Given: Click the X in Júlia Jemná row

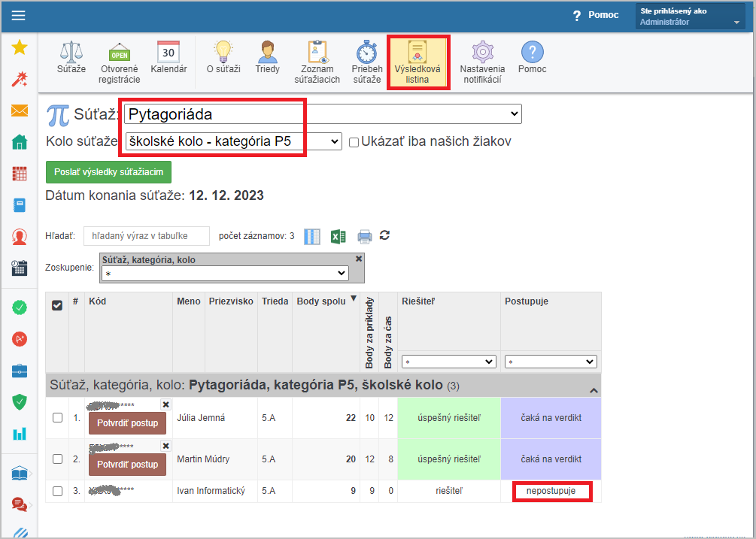Looking at the screenshot, I should 165,404.
